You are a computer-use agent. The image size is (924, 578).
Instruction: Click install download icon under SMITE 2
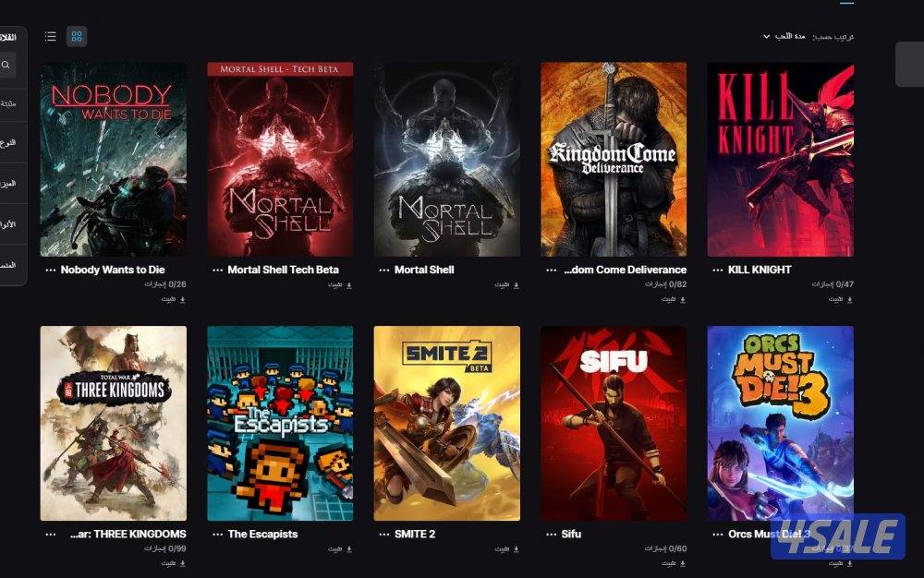point(517,549)
